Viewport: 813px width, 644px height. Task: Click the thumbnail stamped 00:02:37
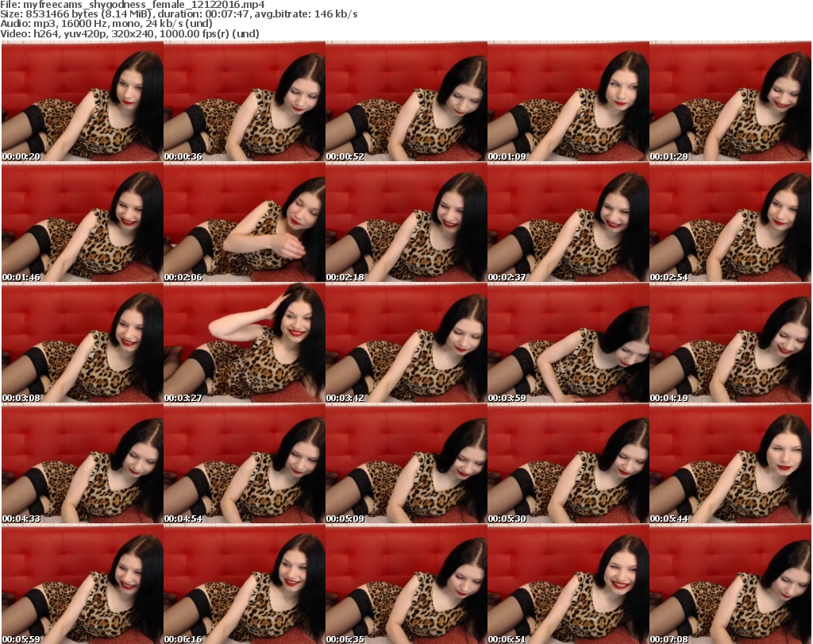tap(568, 222)
